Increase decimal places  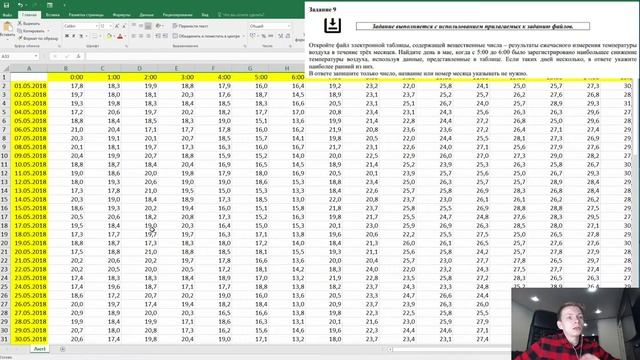(281, 36)
